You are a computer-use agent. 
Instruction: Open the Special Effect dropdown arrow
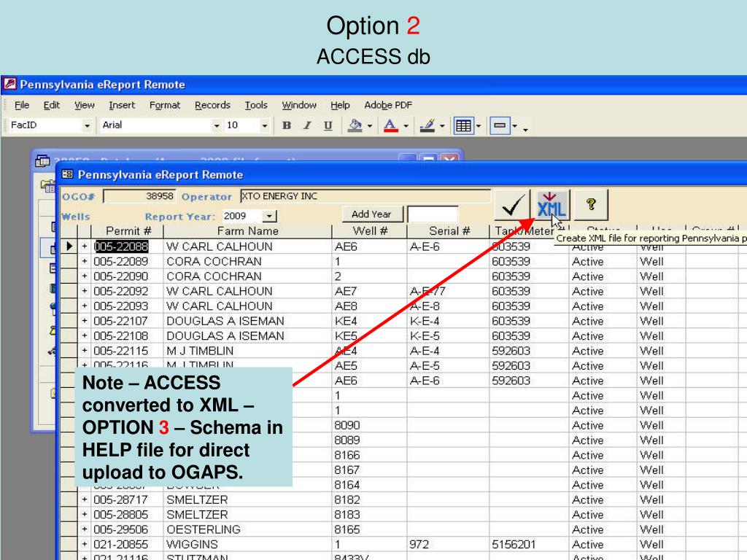pos(514,126)
